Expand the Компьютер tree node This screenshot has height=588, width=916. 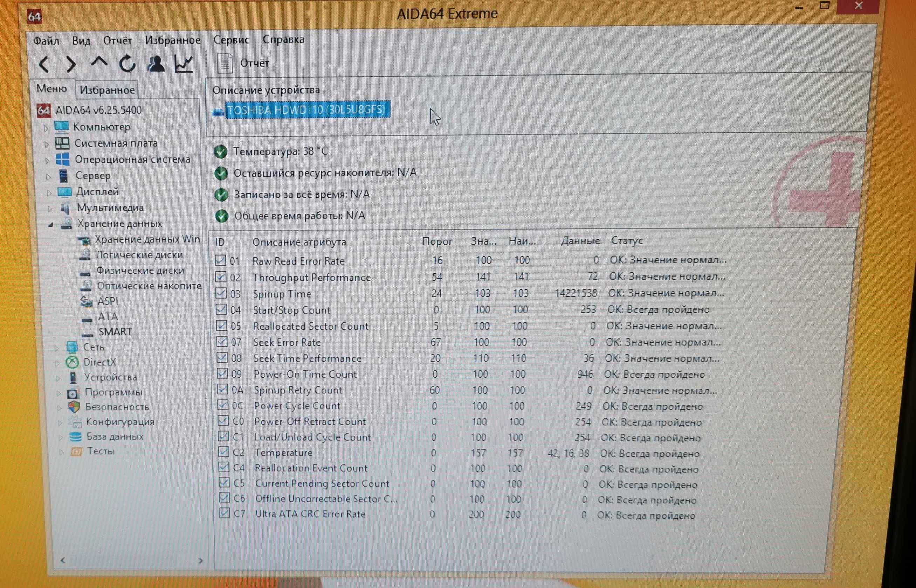tap(46, 128)
